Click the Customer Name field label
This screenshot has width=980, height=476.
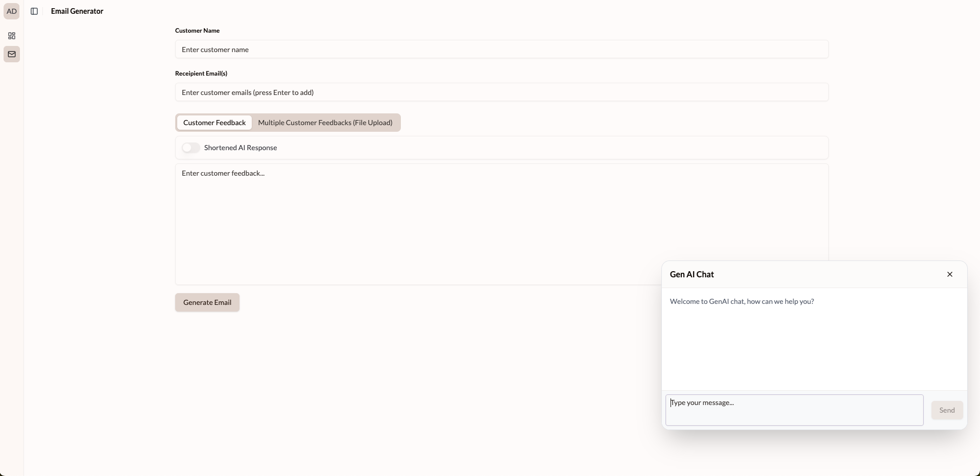click(197, 31)
